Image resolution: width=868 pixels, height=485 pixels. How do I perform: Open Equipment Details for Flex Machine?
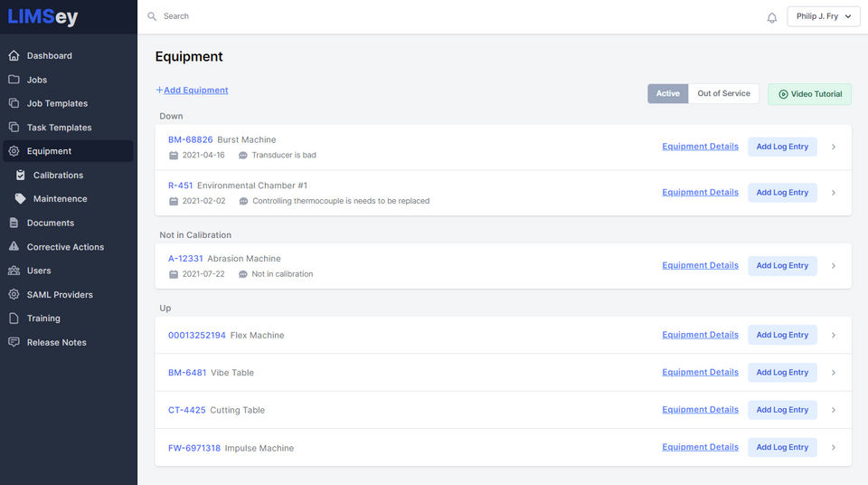[x=700, y=335]
